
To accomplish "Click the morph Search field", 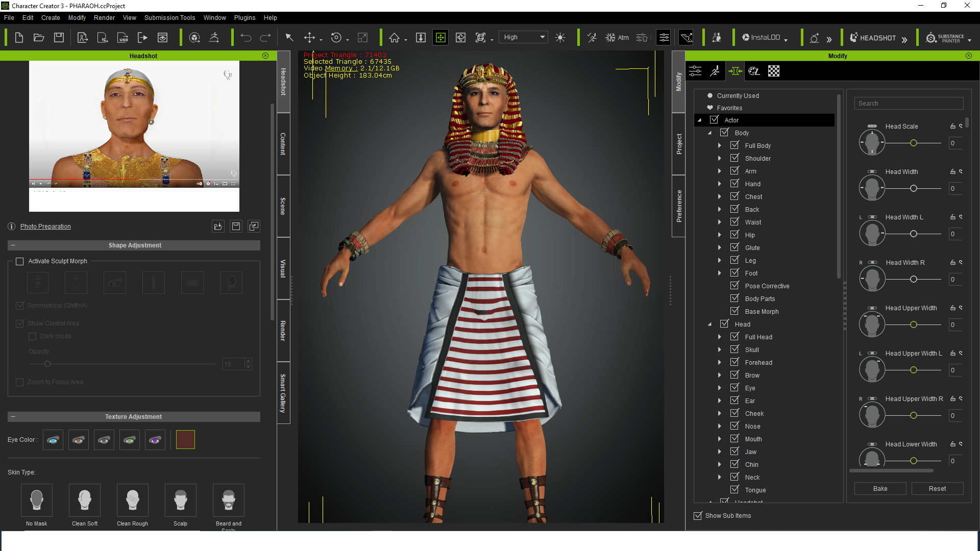I will pyautogui.click(x=909, y=104).
